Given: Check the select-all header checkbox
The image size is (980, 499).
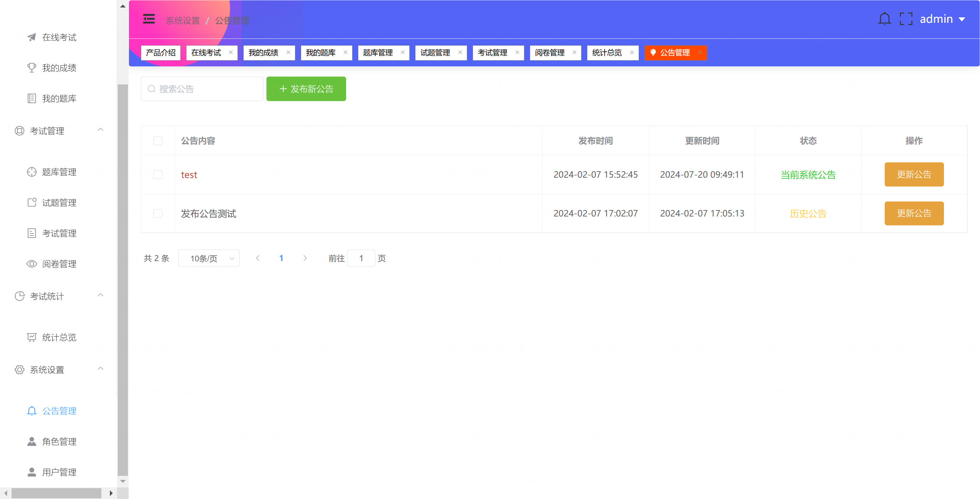Looking at the screenshot, I should [x=158, y=141].
